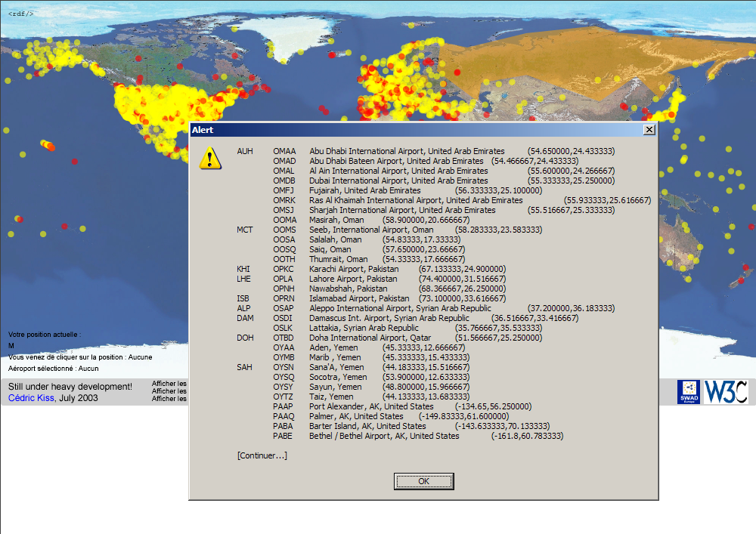756x534 pixels.
Task: Open the SWAD Europe logo link
Action: [688, 391]
